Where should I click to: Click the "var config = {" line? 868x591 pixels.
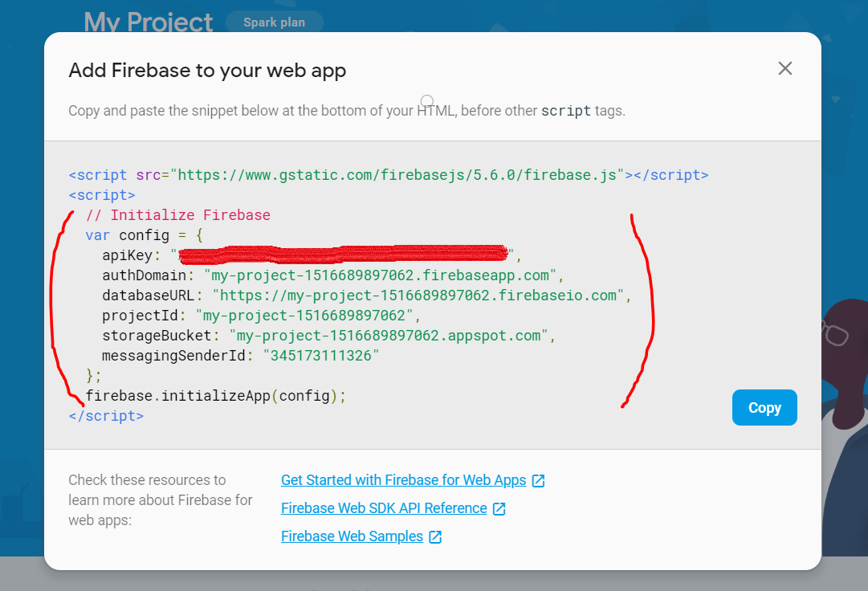point(145,235)
